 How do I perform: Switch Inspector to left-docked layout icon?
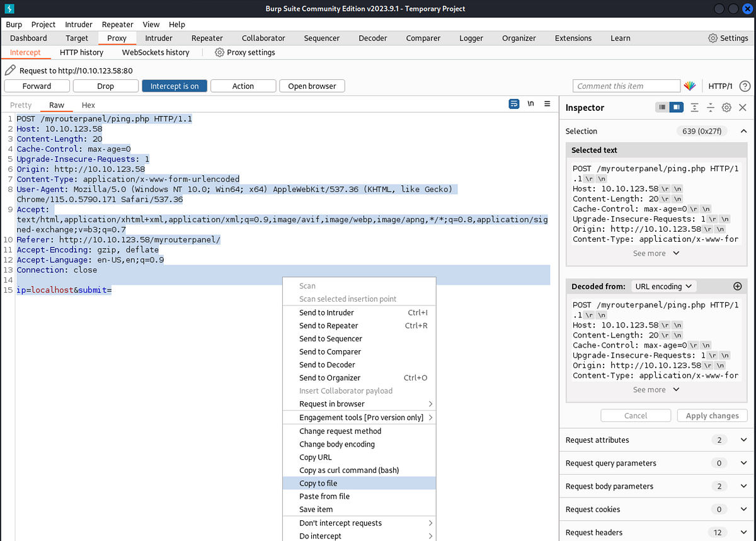(x=662, y=108)
